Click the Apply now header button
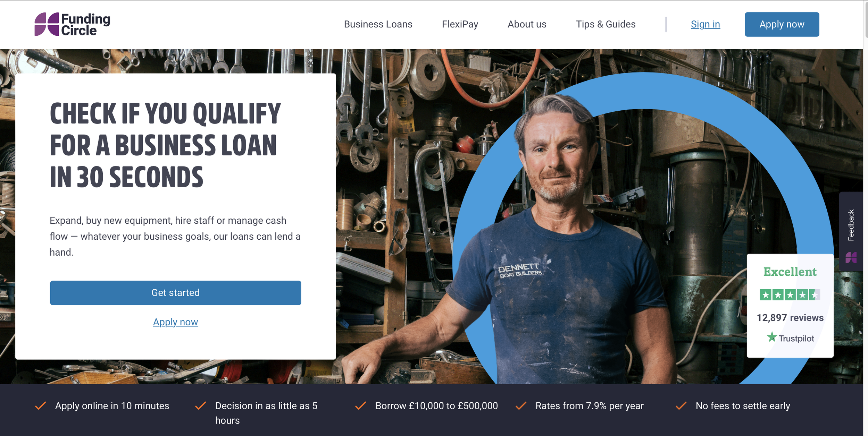868x436 pixels. coord(782,24)
